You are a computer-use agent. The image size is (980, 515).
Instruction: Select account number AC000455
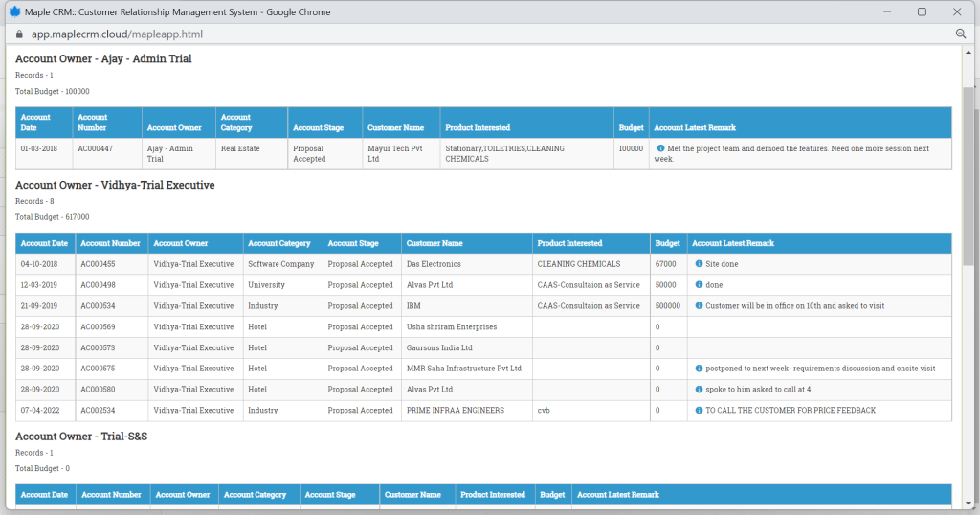[99, 264]
